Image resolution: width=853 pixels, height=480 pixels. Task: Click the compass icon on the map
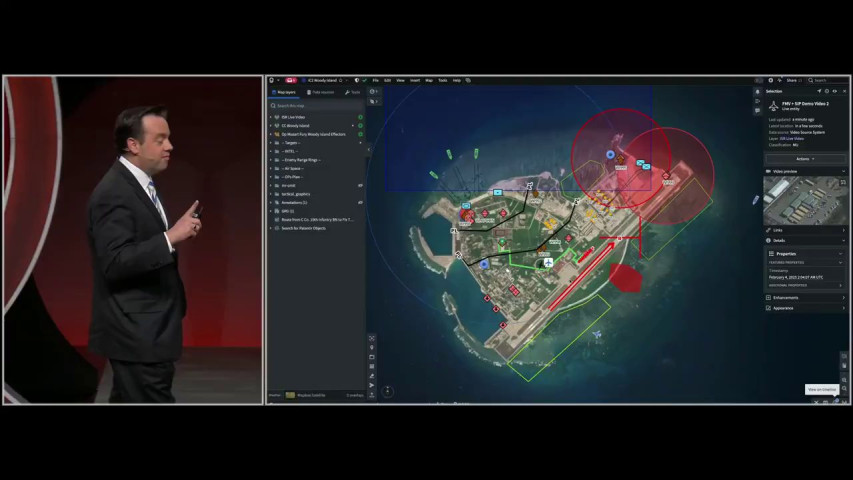(x=387, y=391)
